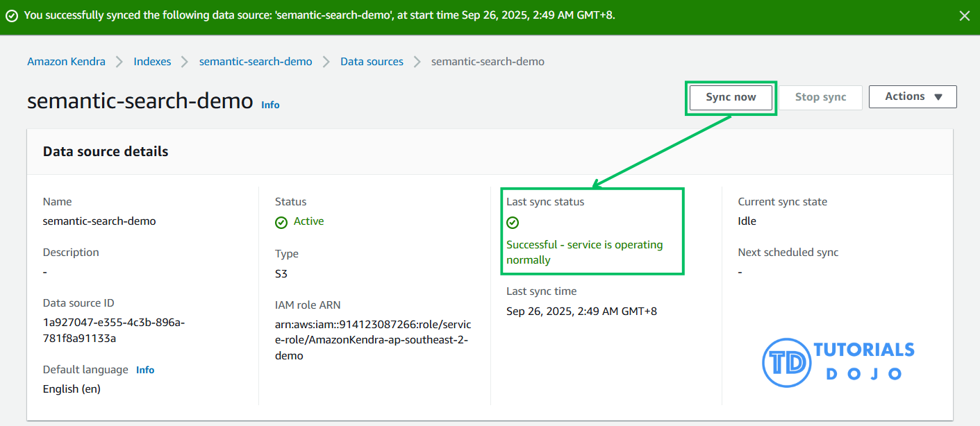This screenshot has width=980, height=426.
Task: Click the Stop sync button
Action: pyautogui.click(x=820, y=97)
